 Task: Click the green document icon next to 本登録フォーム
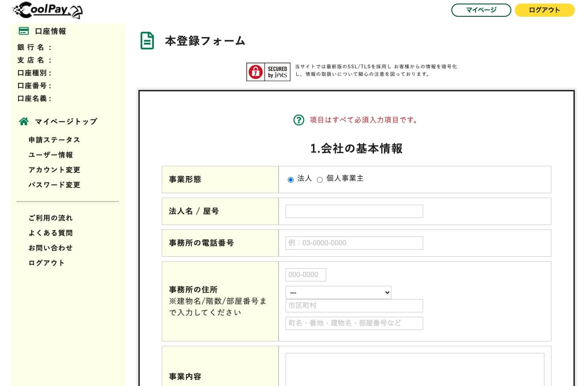pyautogui.click(x=147, y=40)
